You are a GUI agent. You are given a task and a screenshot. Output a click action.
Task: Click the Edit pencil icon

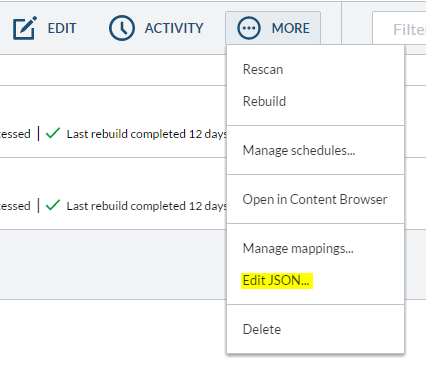click(x=25, y=28)
